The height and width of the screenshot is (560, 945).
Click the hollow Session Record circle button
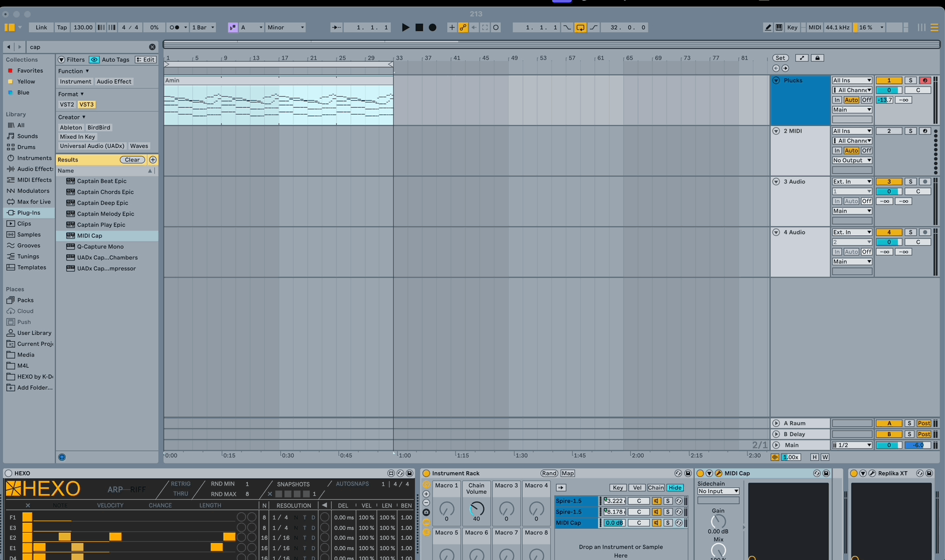click(x=496, y=27)
